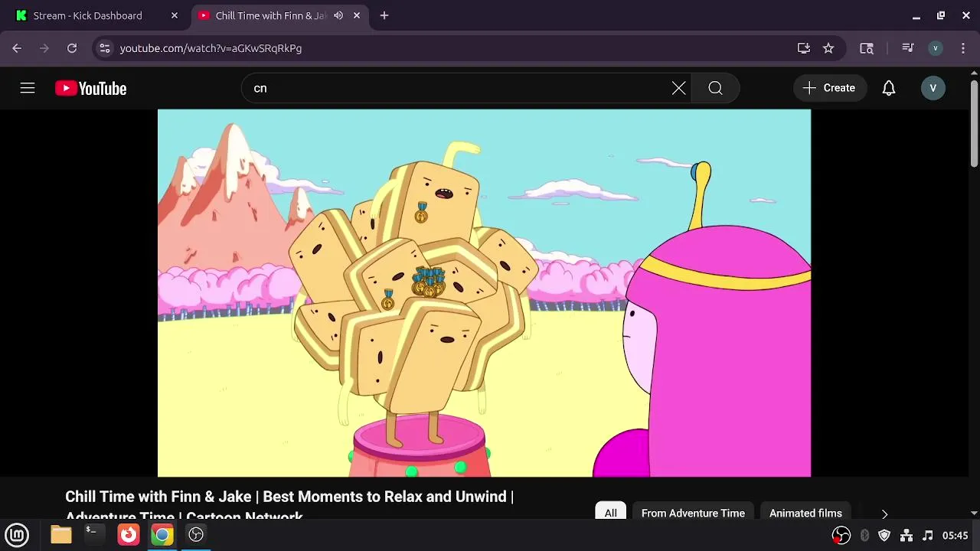Clear the search box with X
The image size is (980, 551).
coord(678,88)
